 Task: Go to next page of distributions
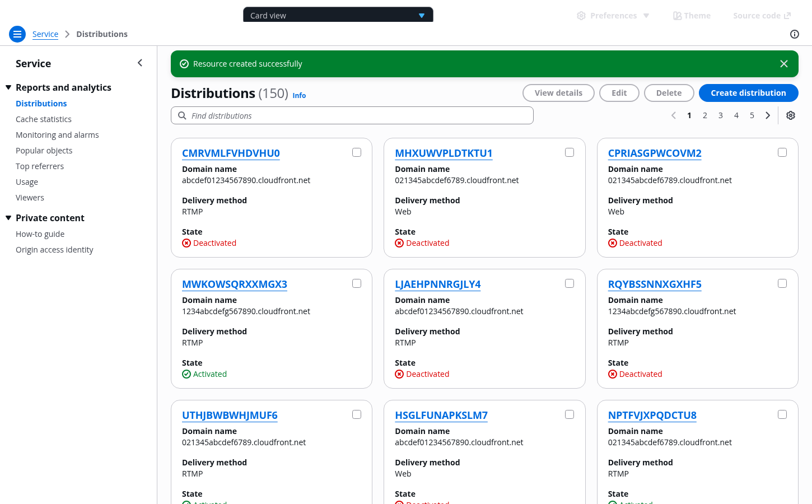[x=768, y=115]
